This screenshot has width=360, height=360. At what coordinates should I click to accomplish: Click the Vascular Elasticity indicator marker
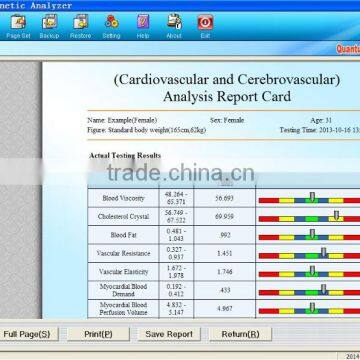(x=312, y=271)
